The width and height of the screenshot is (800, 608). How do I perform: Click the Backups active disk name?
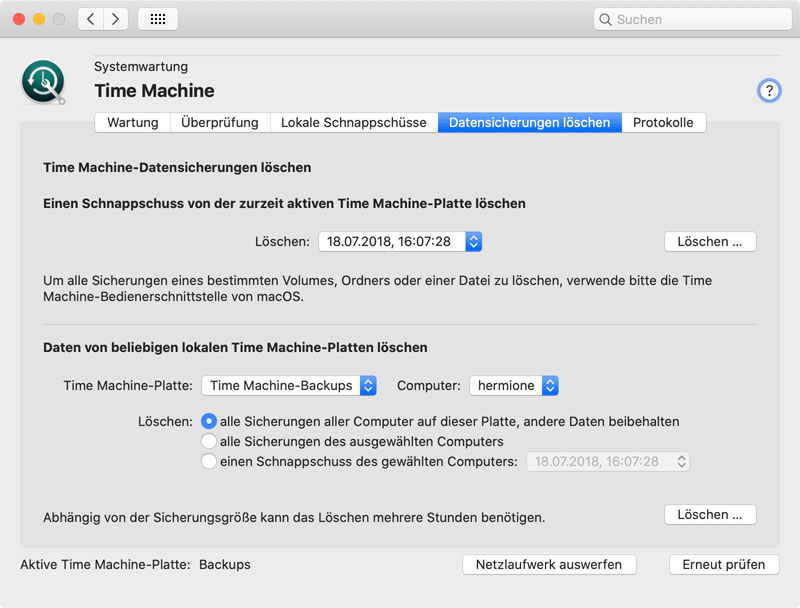coord(224,565)
